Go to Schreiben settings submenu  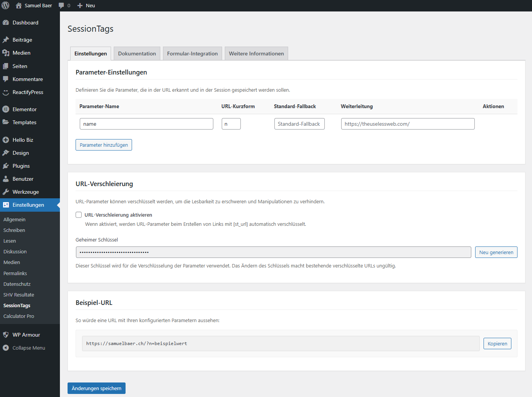tap(14, 230)
